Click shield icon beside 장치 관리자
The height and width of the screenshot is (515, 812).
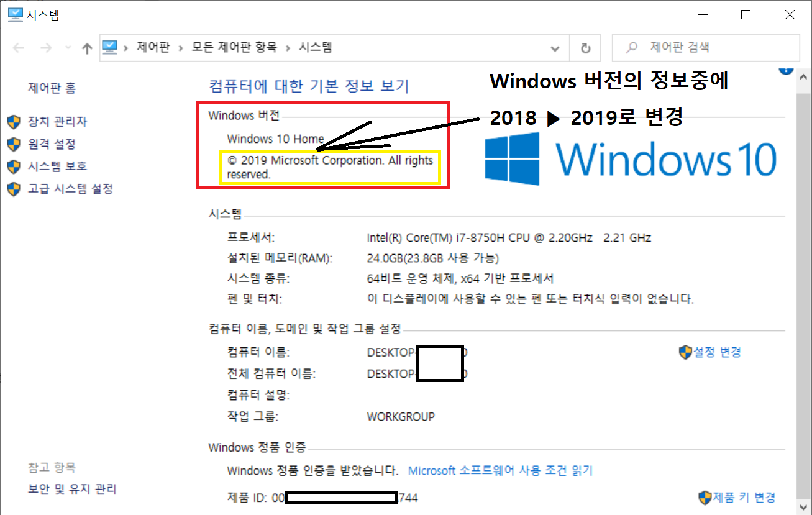pos(14,122)
